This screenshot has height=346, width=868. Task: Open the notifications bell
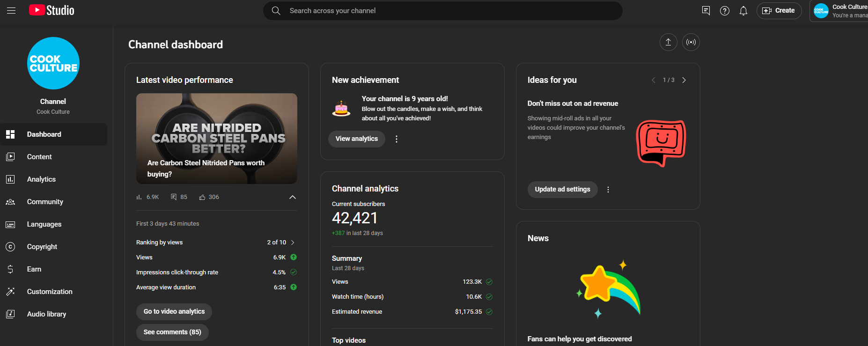click(x=743, y=10)
